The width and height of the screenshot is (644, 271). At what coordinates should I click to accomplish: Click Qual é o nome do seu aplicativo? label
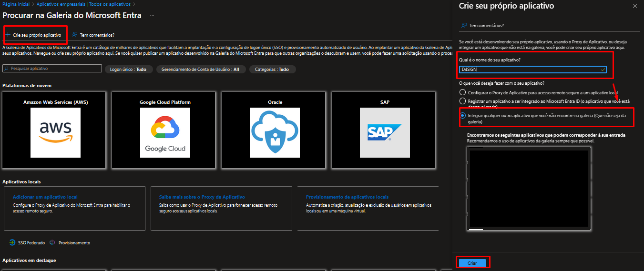pos(490,60)
